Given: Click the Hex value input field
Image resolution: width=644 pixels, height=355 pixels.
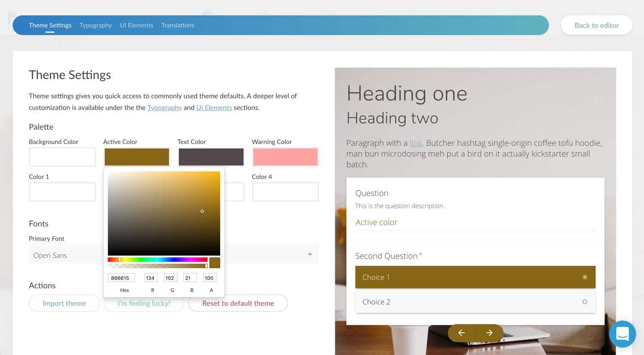Looking at the screenshot, I should [121, 278].
